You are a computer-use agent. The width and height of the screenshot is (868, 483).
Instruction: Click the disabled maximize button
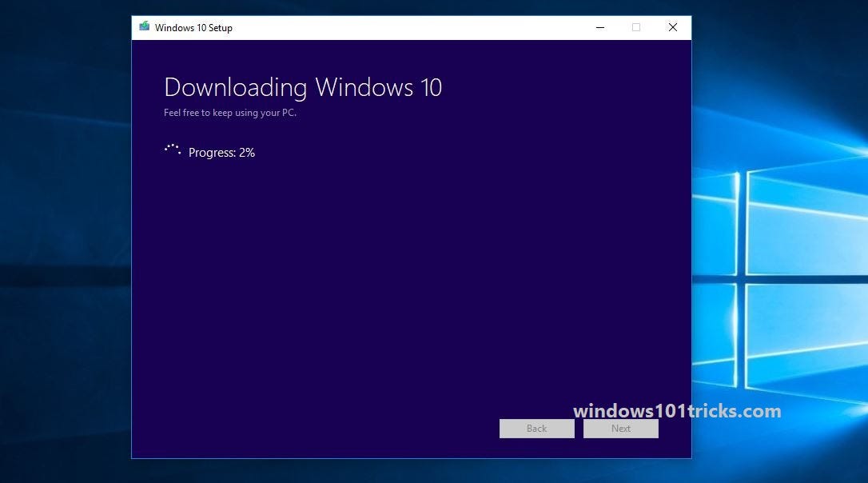click(636, 27)
